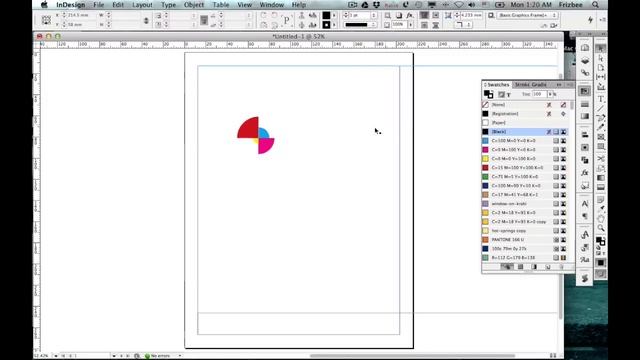Click the Tint value field in Swatches
This screenshot has width=640, height=360.
click(x=539, y=94)
